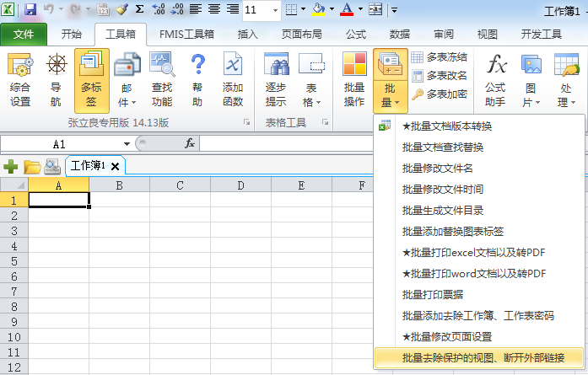This screenshot has width=588, height=375.
Task: Click the 综合设置 settings icon
Action: pyautogui.click(x=20, y=80)
